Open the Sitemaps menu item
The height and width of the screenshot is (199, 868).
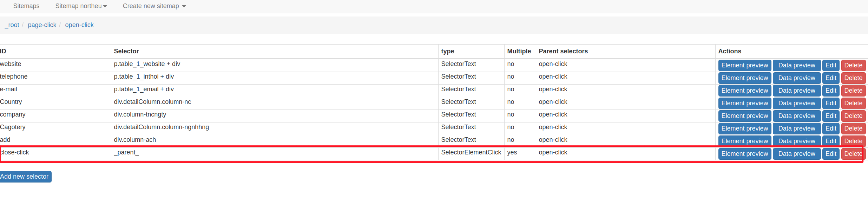26,6
